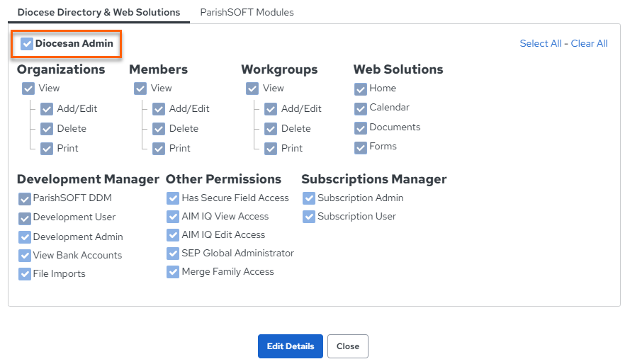Toggle File Imports checkbox
Viewport: 630px width, 364px height.
point(25,274)
